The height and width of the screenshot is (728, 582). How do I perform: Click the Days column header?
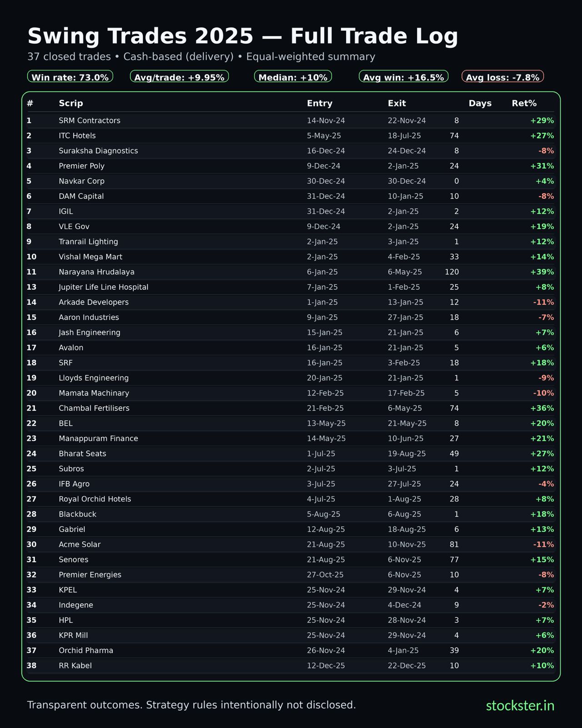tap(480, 103)
